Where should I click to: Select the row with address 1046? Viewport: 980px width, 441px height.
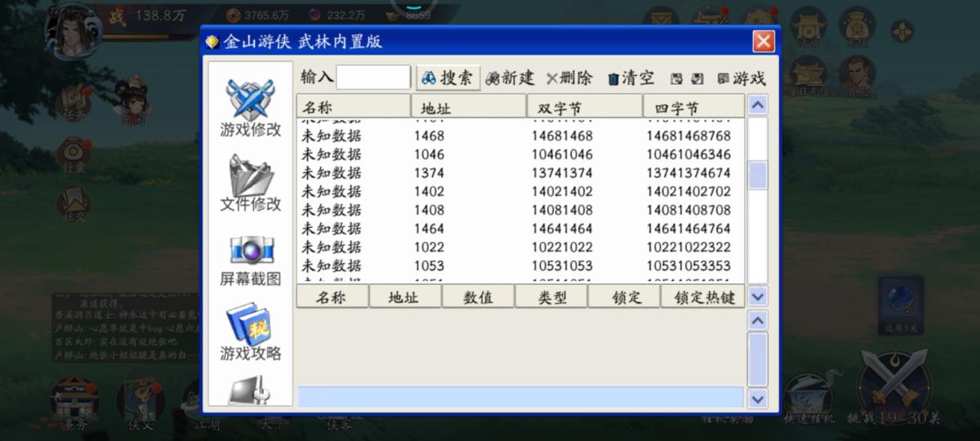point(521,154)
